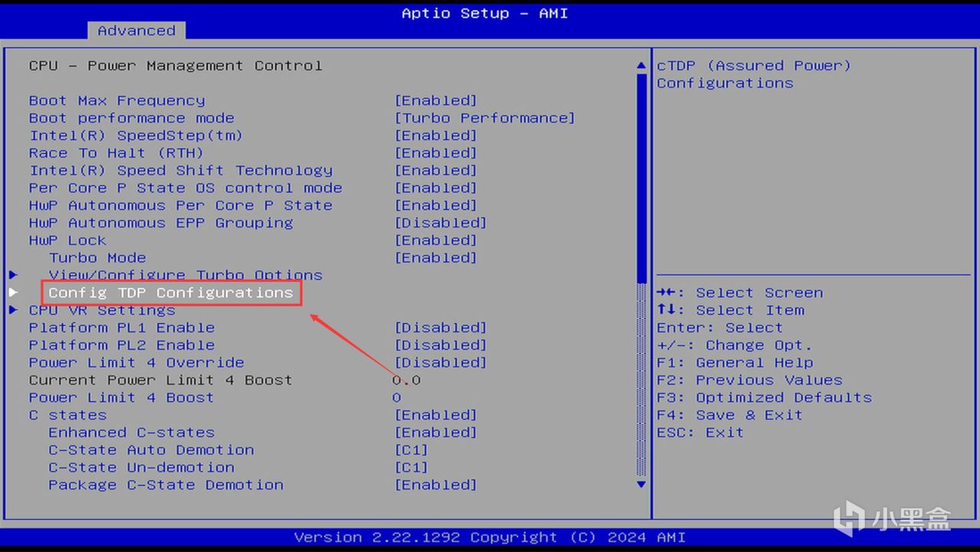Toggle HwP Autonomous Per Core P State value
This screenshot has height=552, width=980.
tap(436, 205)
